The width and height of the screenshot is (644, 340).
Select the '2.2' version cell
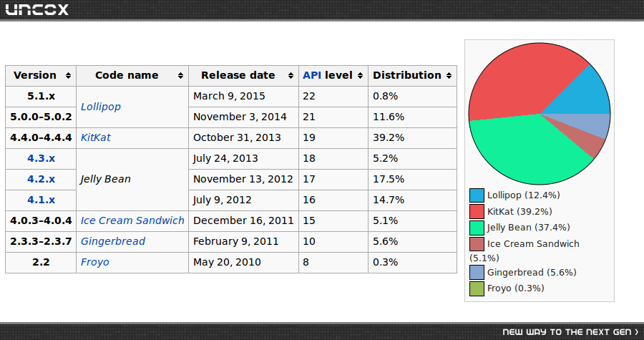pyautogui.click(x=41, y=263)
